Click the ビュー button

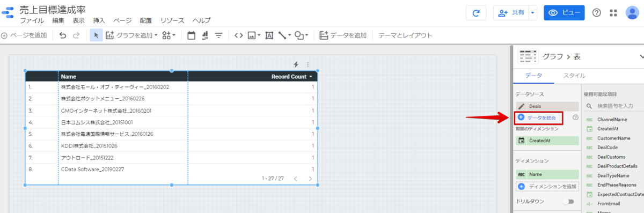pyautogui.click(x=564, y=13)
